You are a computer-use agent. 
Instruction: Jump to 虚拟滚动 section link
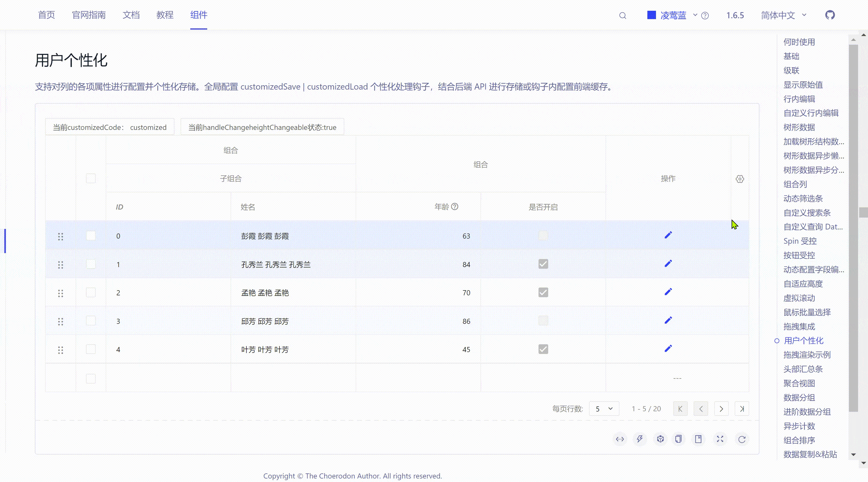tap(799, 298)
